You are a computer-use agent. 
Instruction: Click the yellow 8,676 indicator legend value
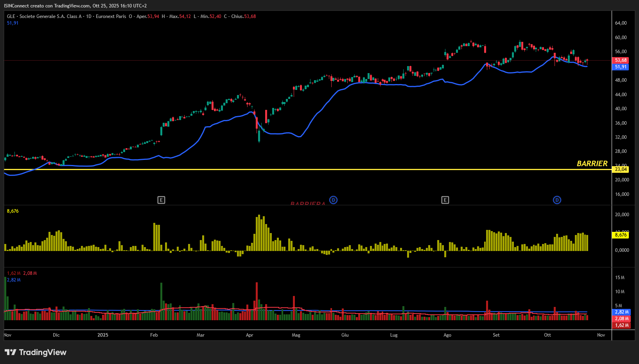13,211
